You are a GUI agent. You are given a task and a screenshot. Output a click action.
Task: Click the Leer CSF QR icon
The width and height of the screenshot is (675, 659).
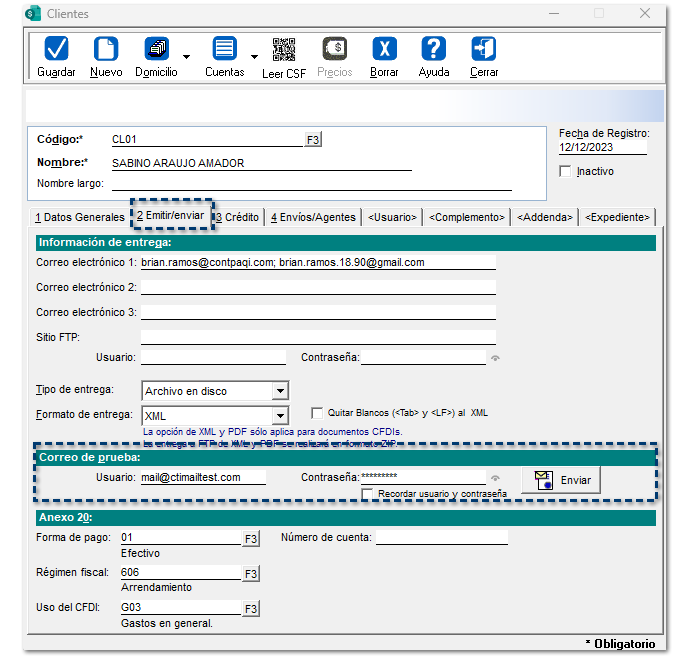click(x=284, y=50)
